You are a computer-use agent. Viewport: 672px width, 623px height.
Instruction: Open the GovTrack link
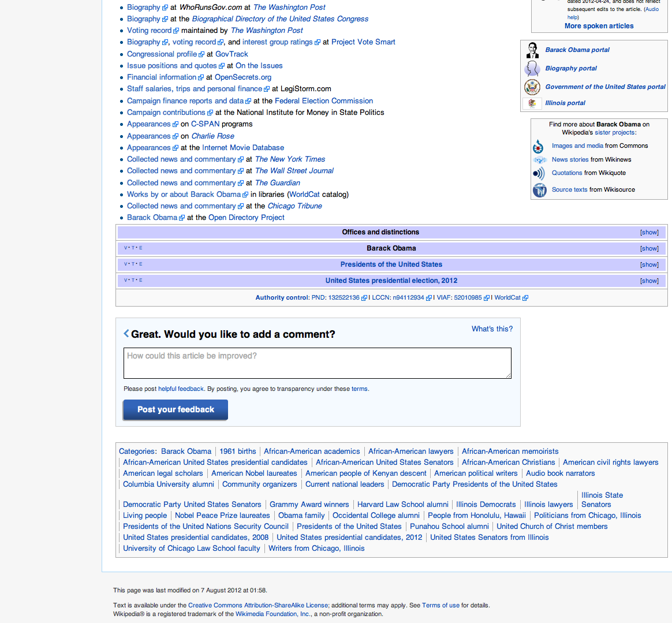(232, 54)
